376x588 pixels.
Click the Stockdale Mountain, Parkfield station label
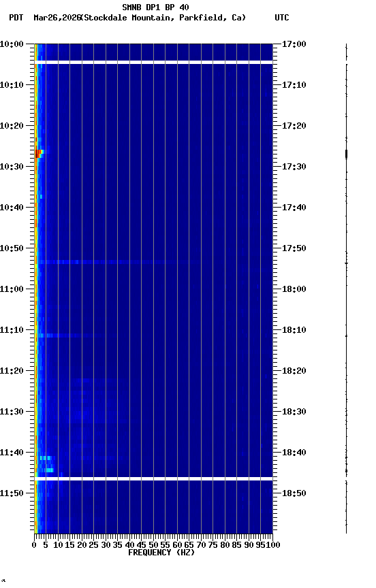click(163, 18)
